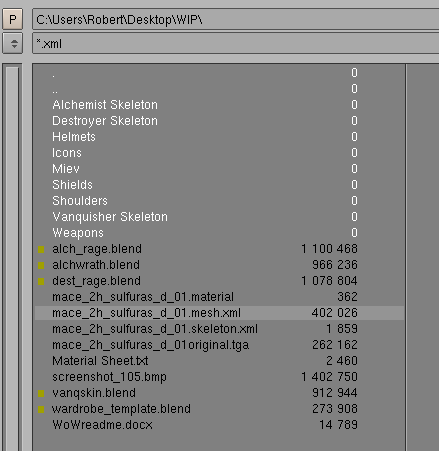Click the yellow blend icon beside alchwrath.blend
This screenshot has width=439, height=451.
[x=41, y=265]
